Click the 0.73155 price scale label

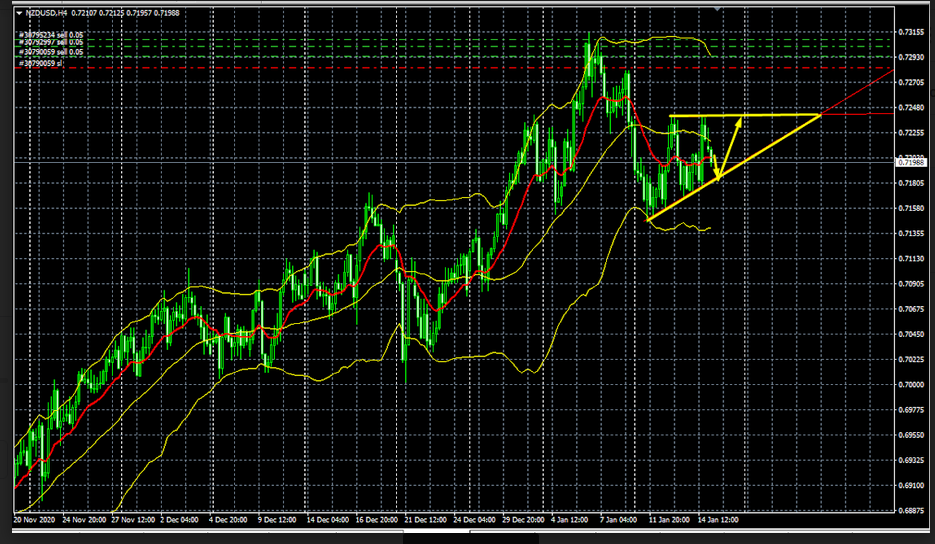point(911,32)
